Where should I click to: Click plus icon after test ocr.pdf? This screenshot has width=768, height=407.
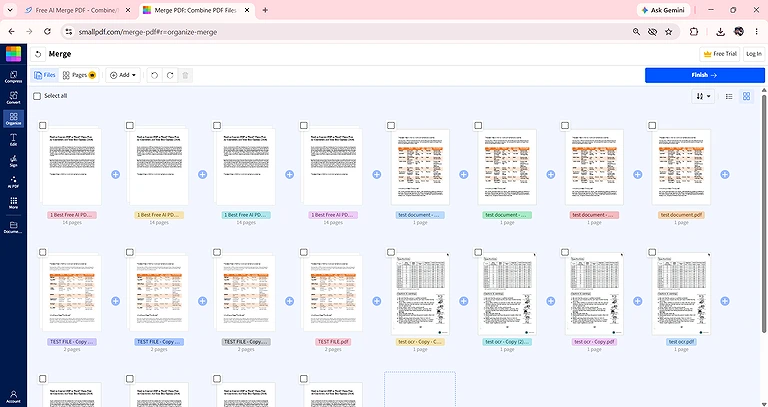coord(724,301)
